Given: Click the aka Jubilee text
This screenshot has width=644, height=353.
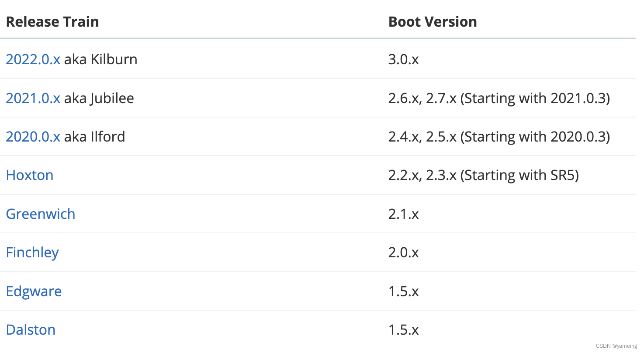Looking at the screenshot, I should coord(99,98).
